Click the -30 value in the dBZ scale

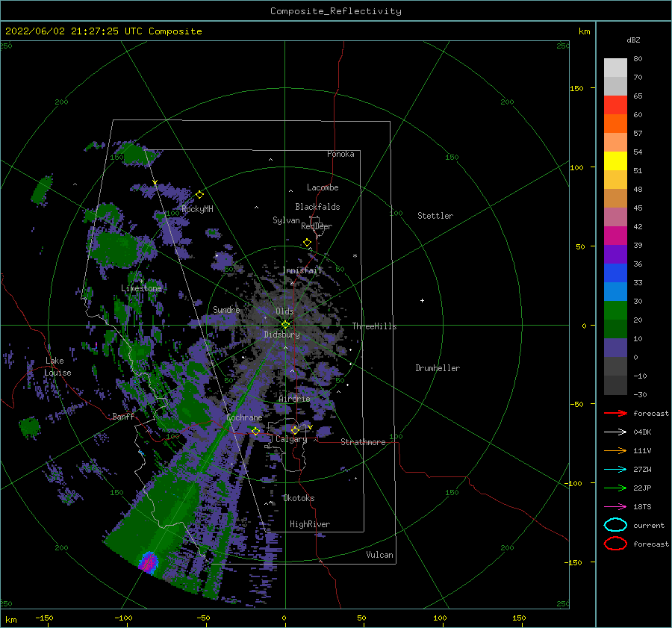pyautogui.click(x=640, y=394)
